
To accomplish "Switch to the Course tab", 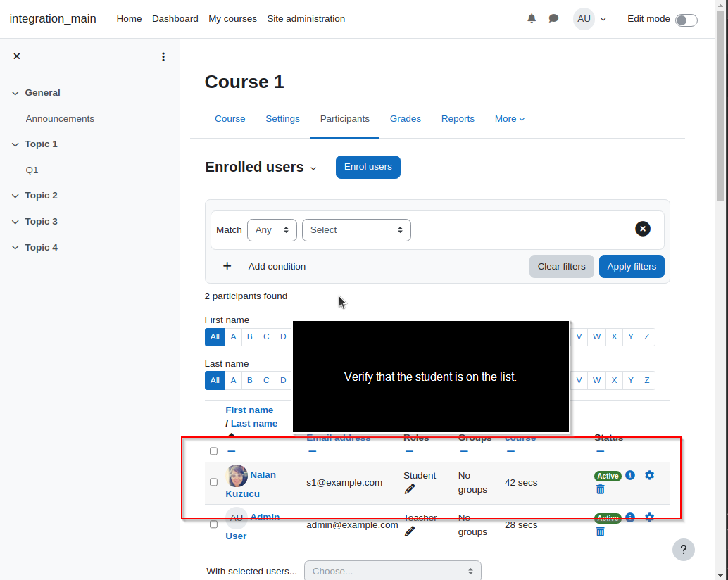I will 230,119.
